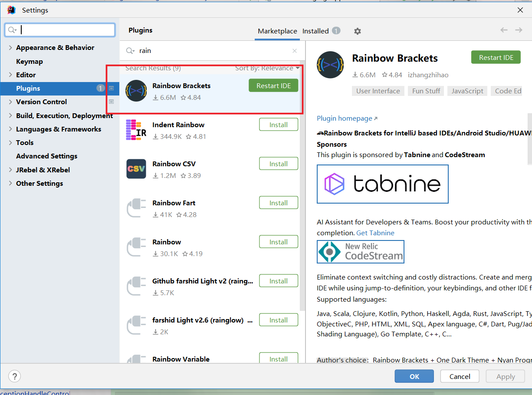Expand Languages & Frameworks node
This screenshot has width=532, height=395.
tap(10, 129)
